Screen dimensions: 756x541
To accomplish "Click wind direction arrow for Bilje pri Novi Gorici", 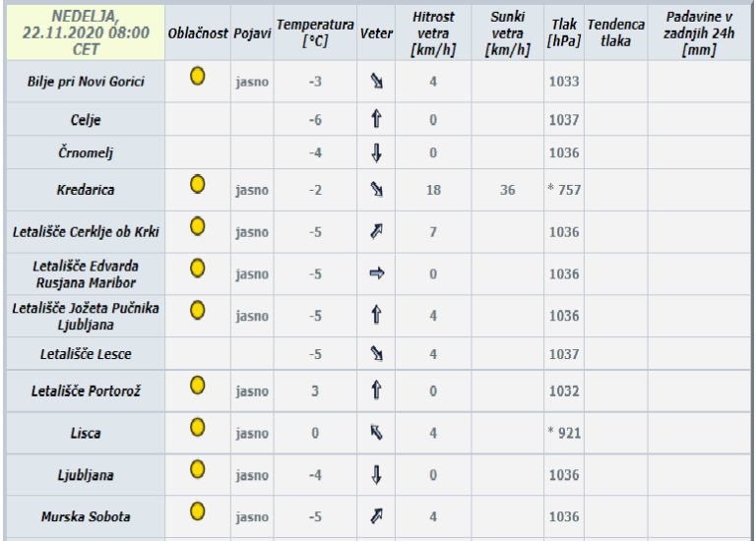I will click(x=377, y=81).
